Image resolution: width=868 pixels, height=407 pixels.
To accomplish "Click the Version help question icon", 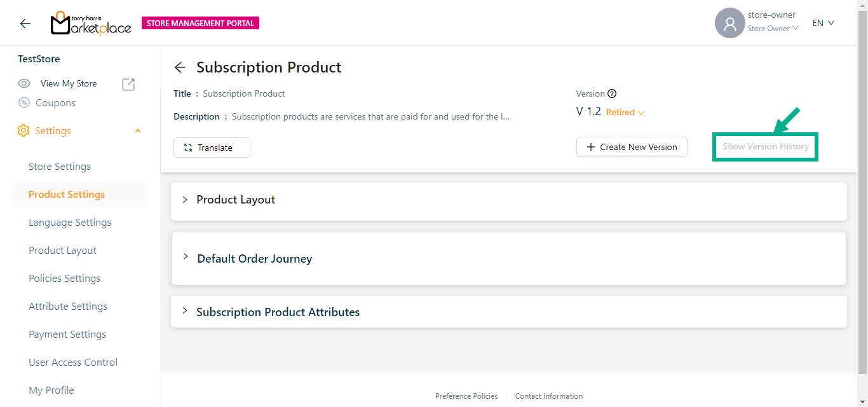I will (612, 93).
